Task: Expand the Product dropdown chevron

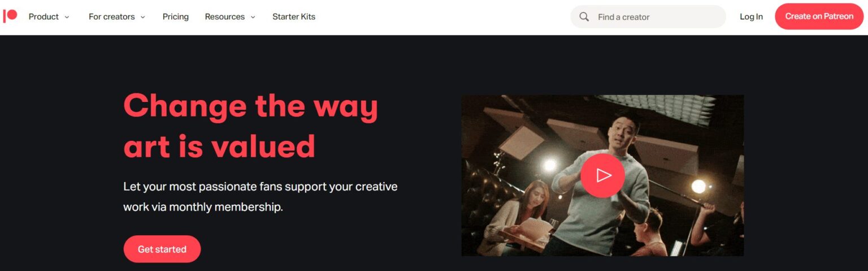Action: click(x=67, y=17)
